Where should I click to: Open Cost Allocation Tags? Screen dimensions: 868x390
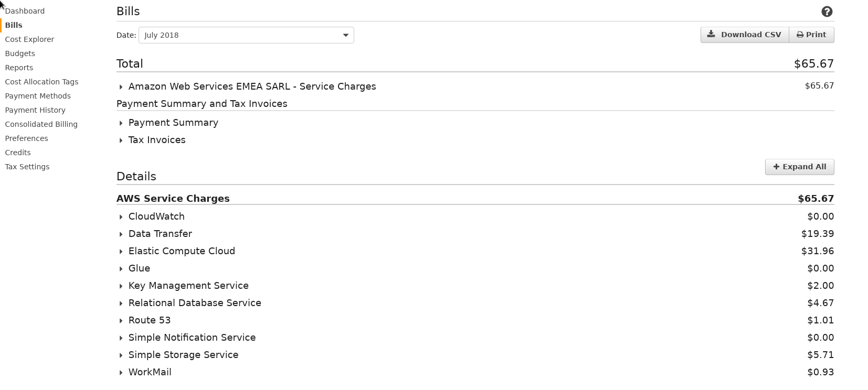[41, 82]
